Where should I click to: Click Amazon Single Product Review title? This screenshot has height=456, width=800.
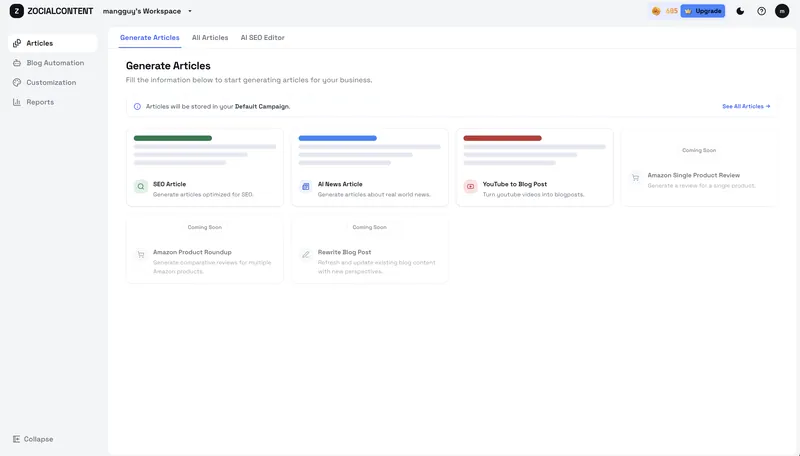693,175
